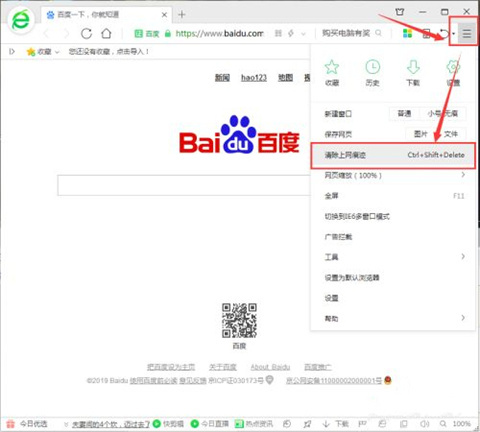Viewport: 480px width, 432px height.
Task: Open the hamburger main menu button
Action: tap(467, 33)
